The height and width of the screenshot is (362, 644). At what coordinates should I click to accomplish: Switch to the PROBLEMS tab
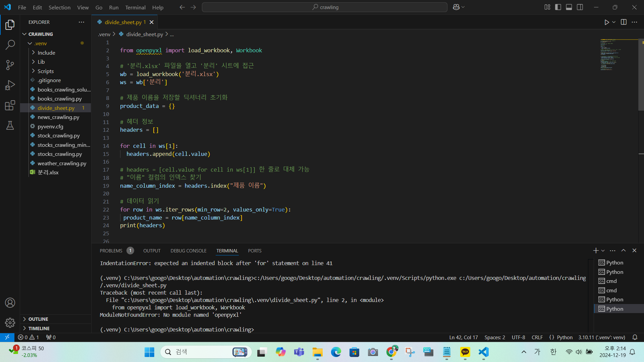pos(116,251)
